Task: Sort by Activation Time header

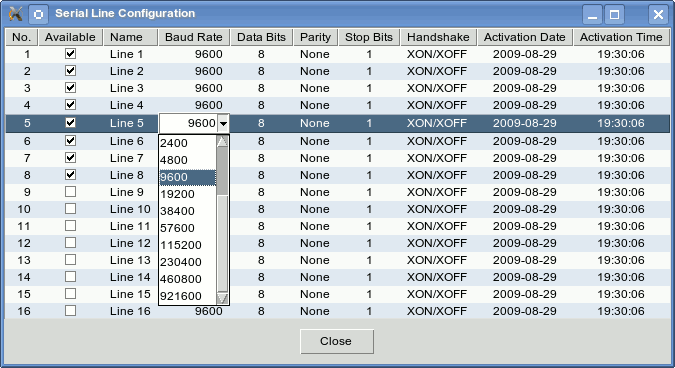Action: (621, 37)
